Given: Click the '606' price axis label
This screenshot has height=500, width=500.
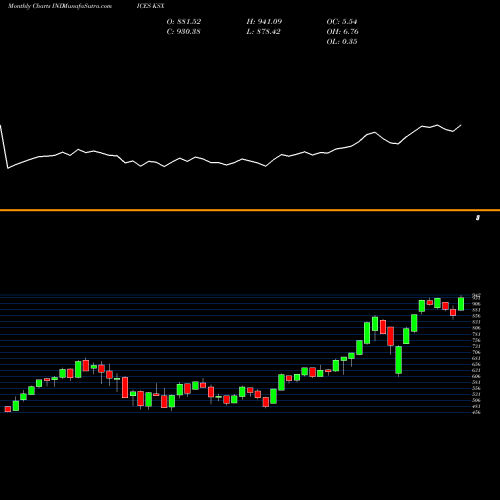Looking at the screenshot, I should pyautogui.click(x=476, y=376).
